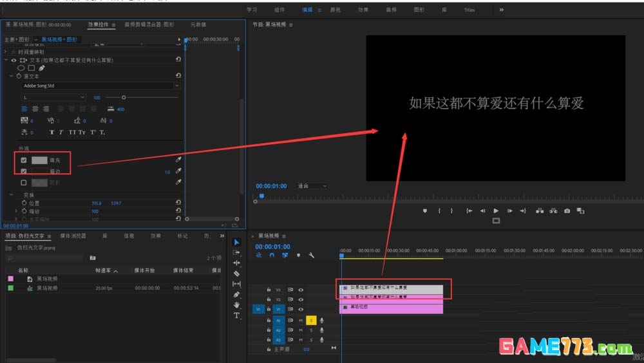Open timeline display settings wrench
Viewport: 644px width, 363px height.
[311, 255]
